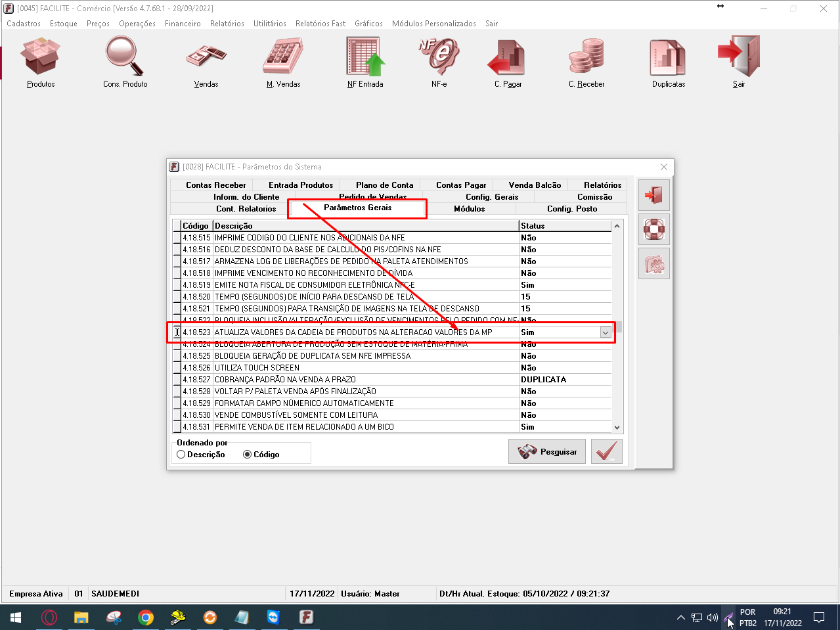Open C. Receber coins icon
The image size is (840, 630).
(586, 56)
